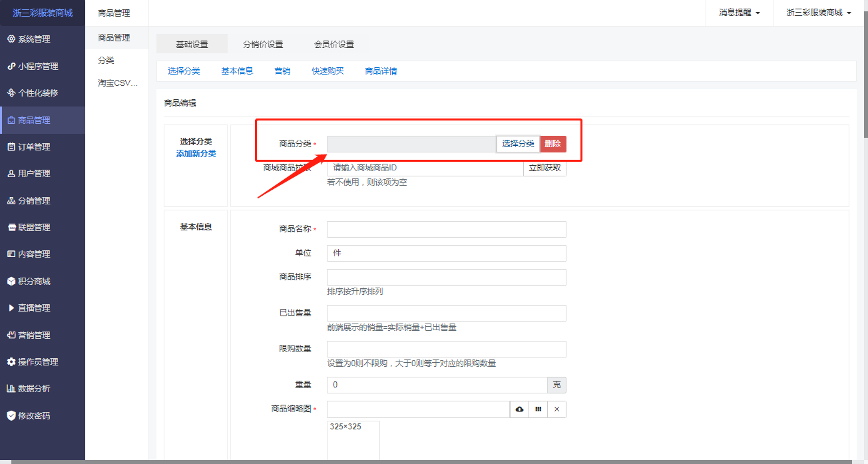868x464 pixels.
Task: Click the 浙三彩服装商城 logo title
Action: pos(43,13)
